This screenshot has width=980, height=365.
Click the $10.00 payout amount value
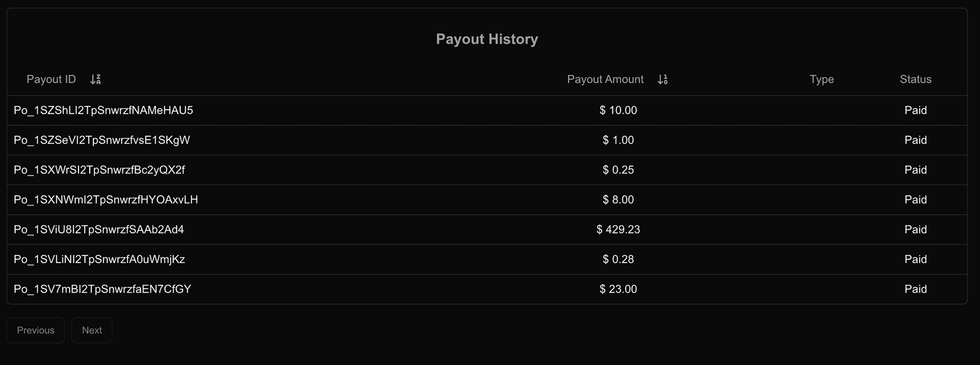618,110
